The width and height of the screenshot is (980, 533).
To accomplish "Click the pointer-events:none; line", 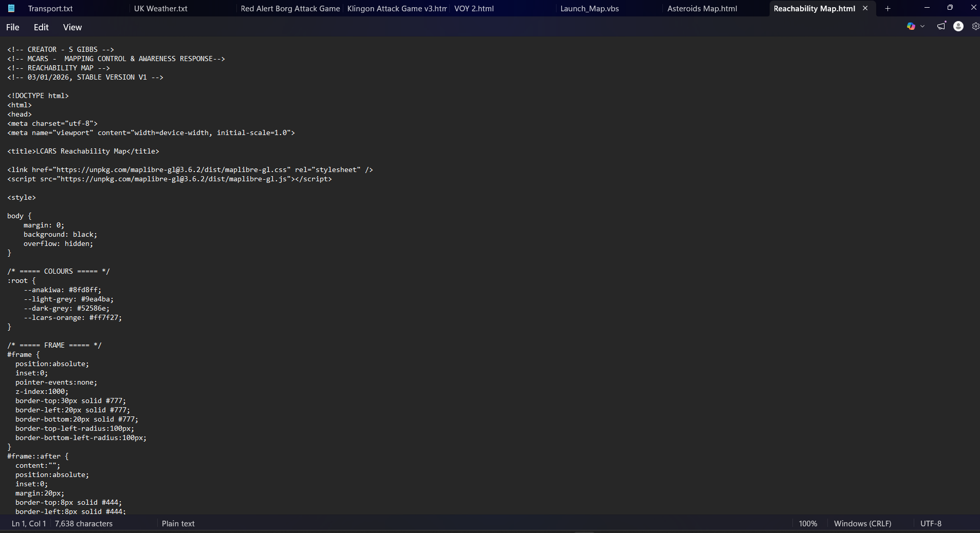I will coord(56,383).
